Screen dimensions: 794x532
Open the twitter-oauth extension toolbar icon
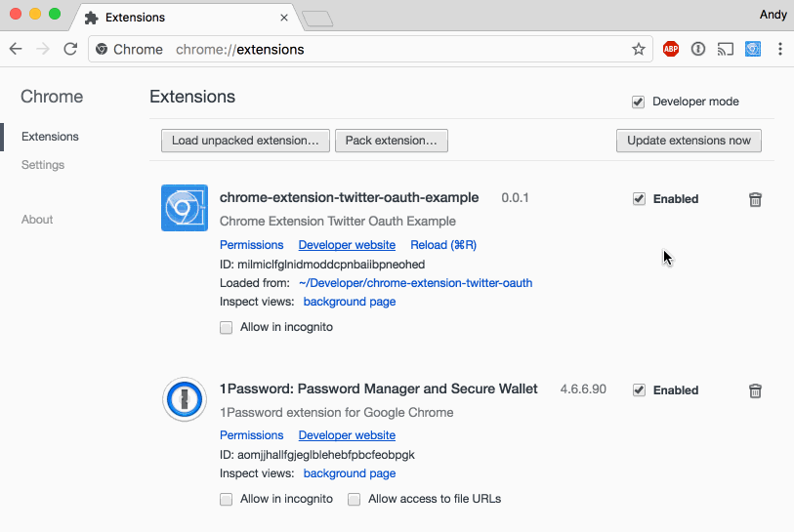point(753,49)
